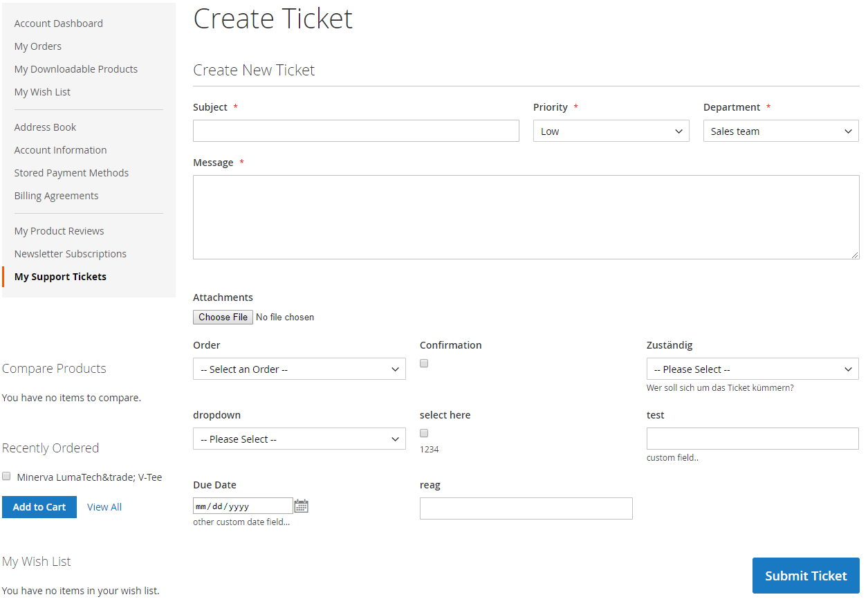This screenshot has width=868, height=606.
Task: Click the 'Create New Ticket' heading
Action: pos(254,70)
